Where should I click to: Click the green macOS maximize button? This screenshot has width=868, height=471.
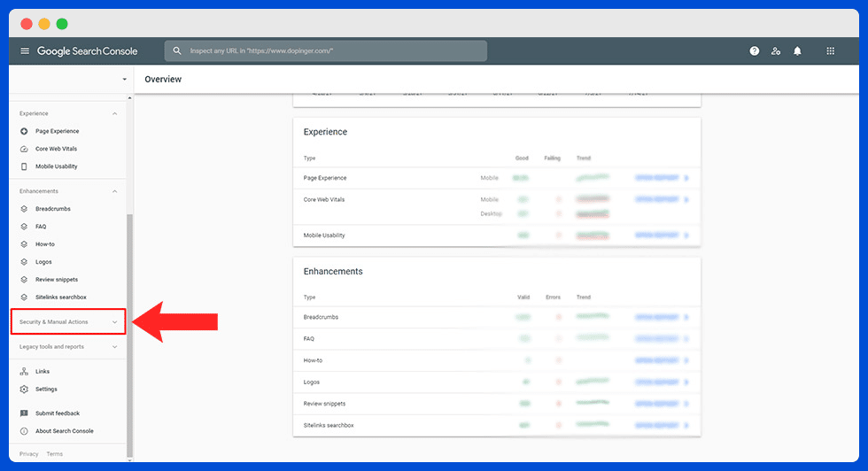point(62,24)
